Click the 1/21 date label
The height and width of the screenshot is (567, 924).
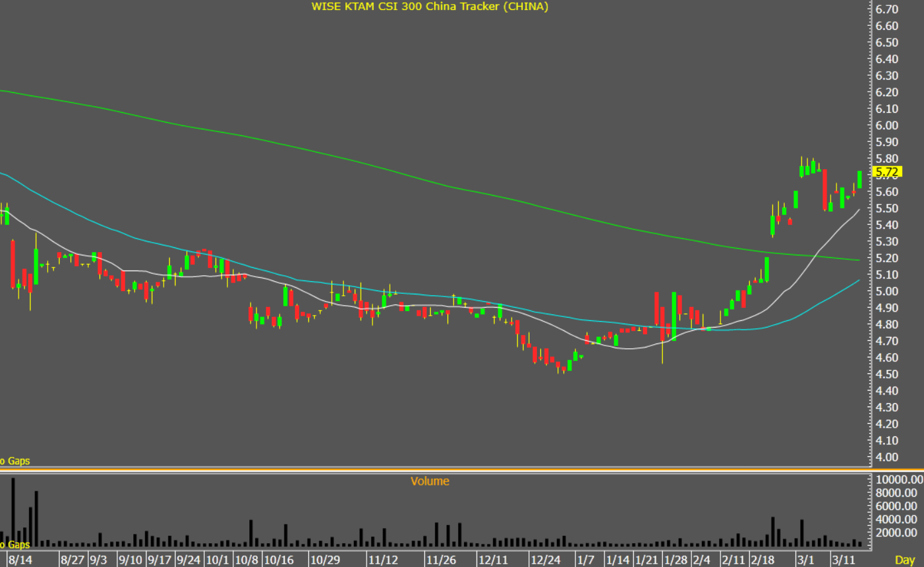click(x=646, y=560)
